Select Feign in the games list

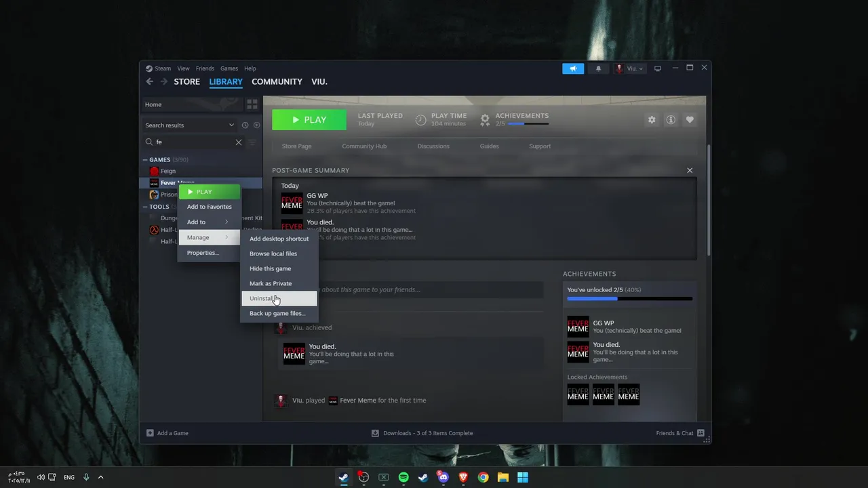[201, 171]
